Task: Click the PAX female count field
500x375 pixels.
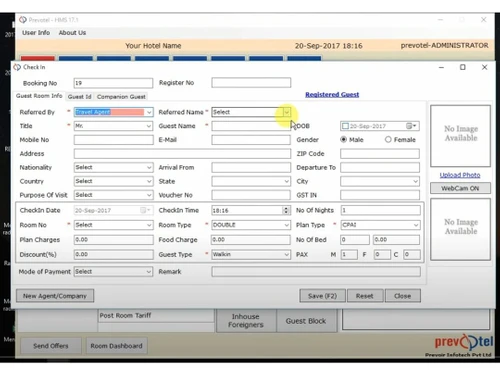Action: (x=382, y=254)
